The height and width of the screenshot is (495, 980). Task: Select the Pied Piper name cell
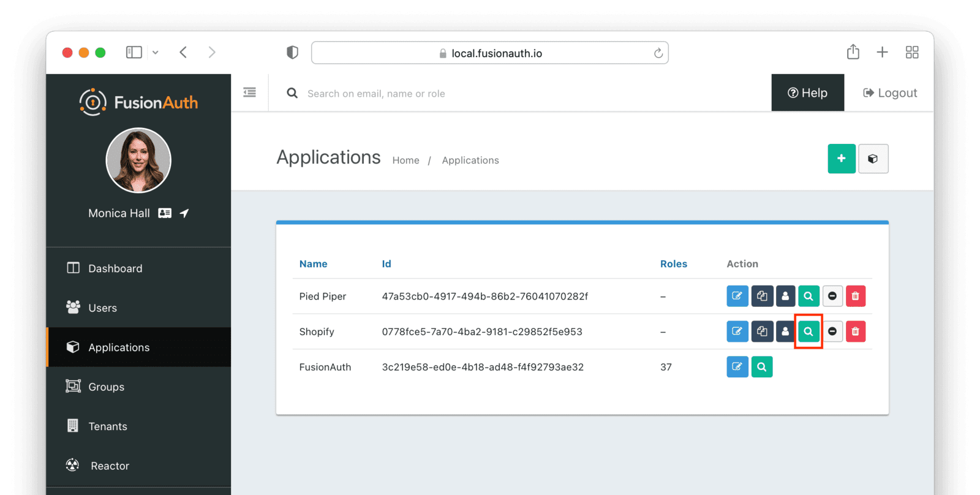pos(323,297)
